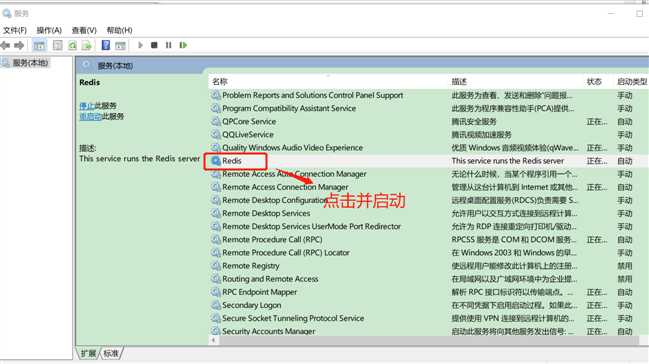Refresh the services list via toolbar
Image resolution: width=649 pixels, height=364 pixels.
point(72,45)
